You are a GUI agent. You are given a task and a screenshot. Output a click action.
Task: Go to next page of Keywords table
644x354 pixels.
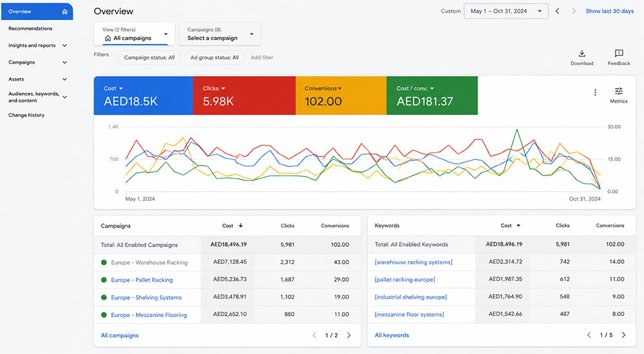point(623,335)
